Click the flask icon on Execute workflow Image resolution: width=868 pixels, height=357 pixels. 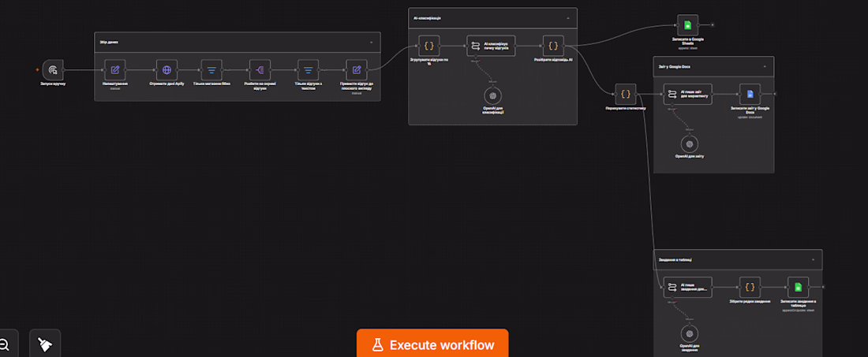pyautogui.click(x=377, y=345)
